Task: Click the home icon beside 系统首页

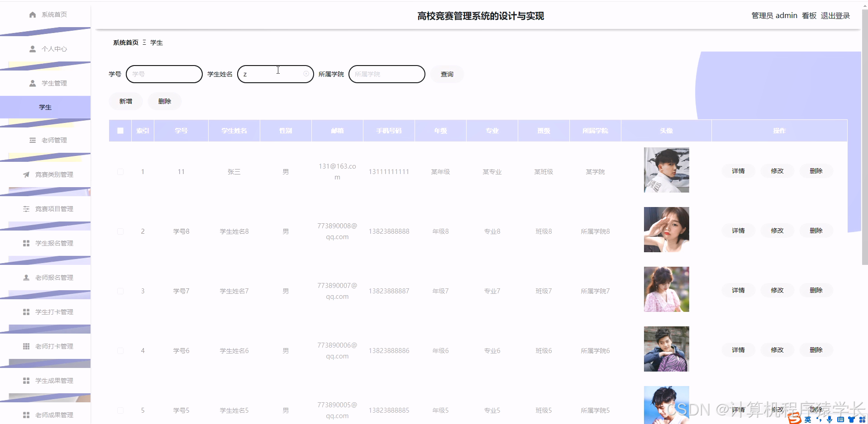Action: coord(32,14)
